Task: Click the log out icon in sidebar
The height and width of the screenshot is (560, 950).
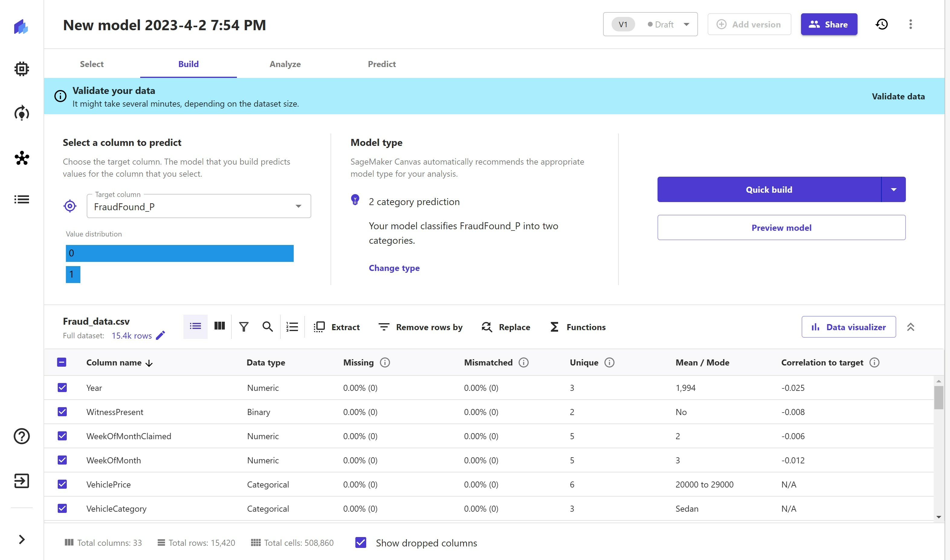Action: (21, 481)
